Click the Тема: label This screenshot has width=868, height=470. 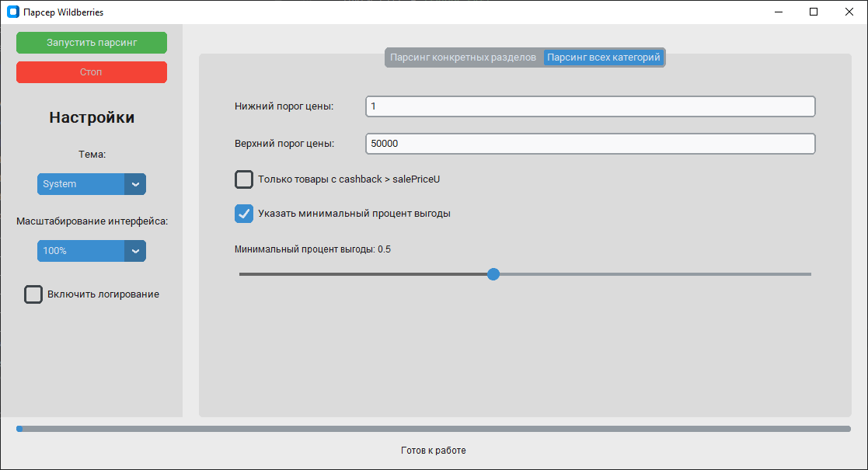click(x=92, y=155)
